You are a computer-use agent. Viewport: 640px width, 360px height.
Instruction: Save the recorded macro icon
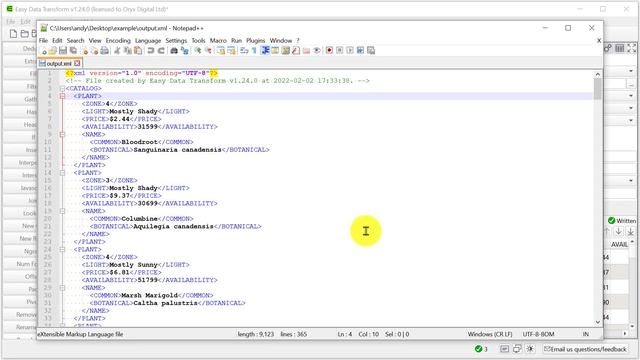coord(371,50)
